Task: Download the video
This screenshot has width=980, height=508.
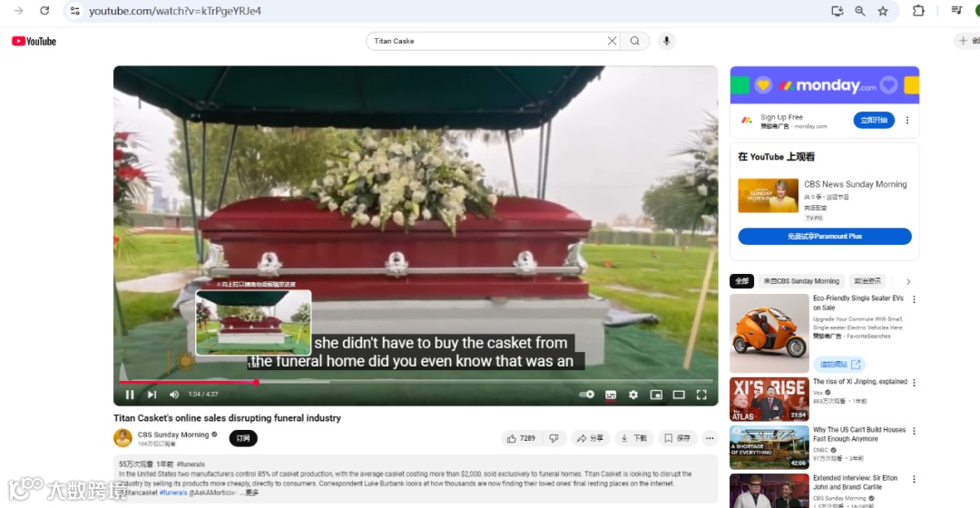Action: 633,439
